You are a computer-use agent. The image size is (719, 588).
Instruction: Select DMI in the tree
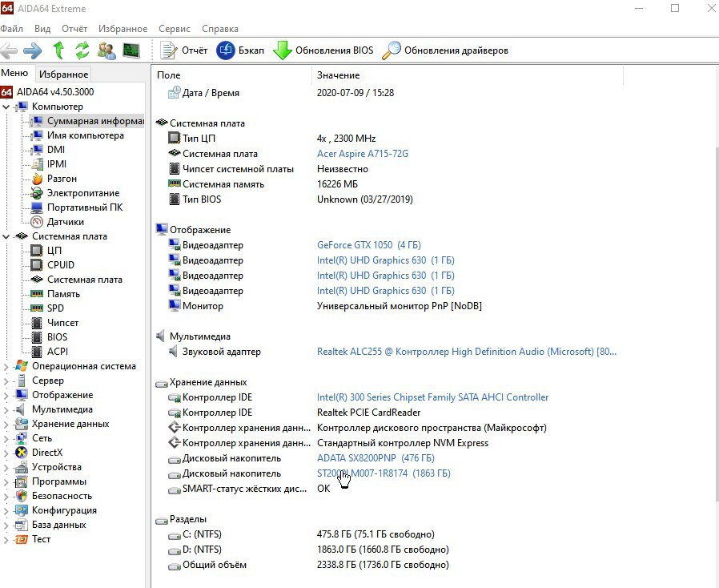pos(48,150)
